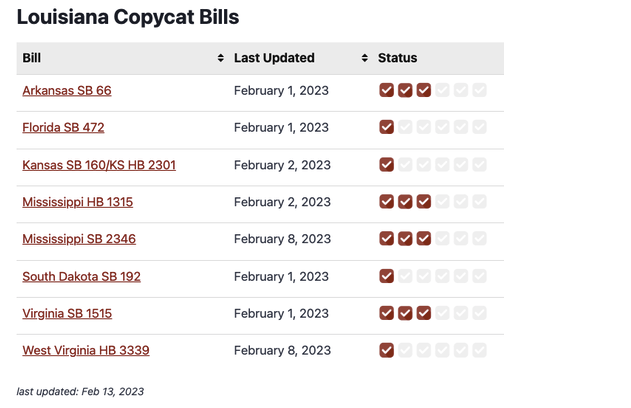This screenshot has height=408, width=631.
Task: Click the Status column header
Action: pos(398,58)
